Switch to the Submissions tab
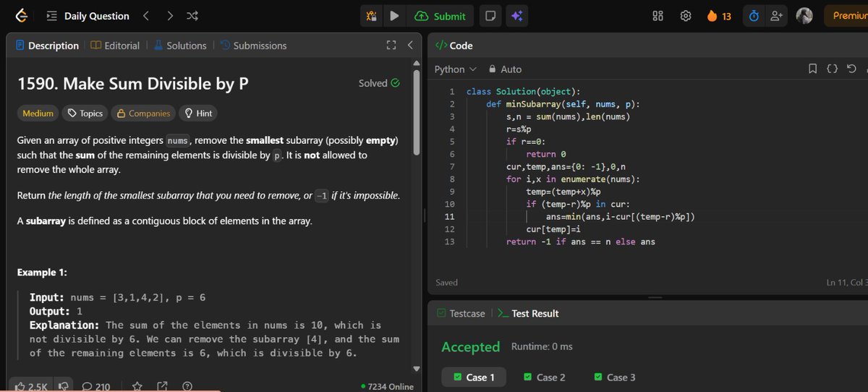 pos(254,46)
